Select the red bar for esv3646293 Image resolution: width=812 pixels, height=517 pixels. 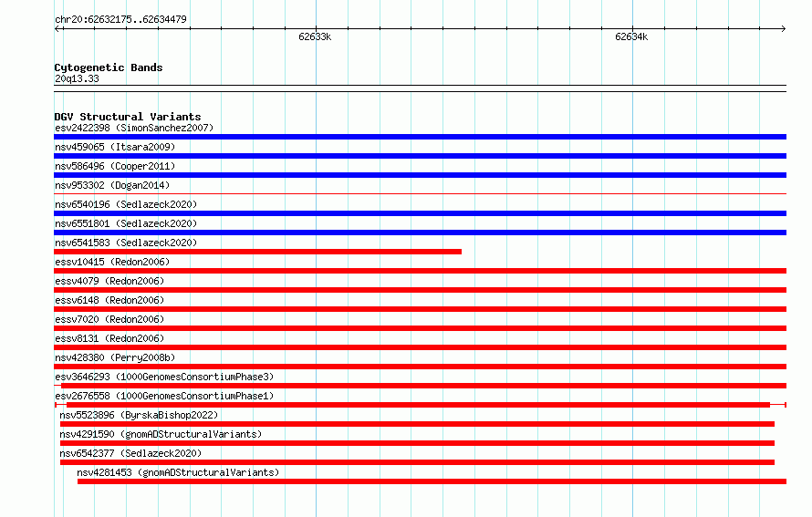[x=420, y=386]
